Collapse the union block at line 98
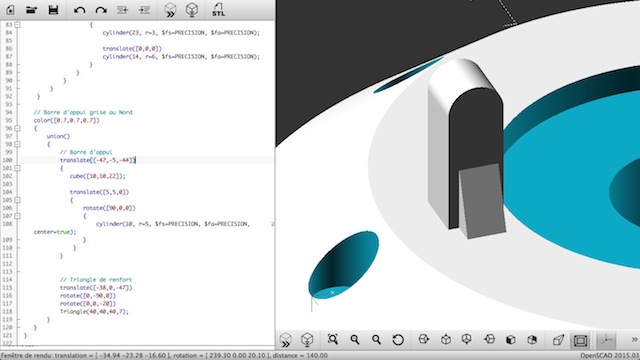Screen dimensions: 640x360 click(17, 144)
